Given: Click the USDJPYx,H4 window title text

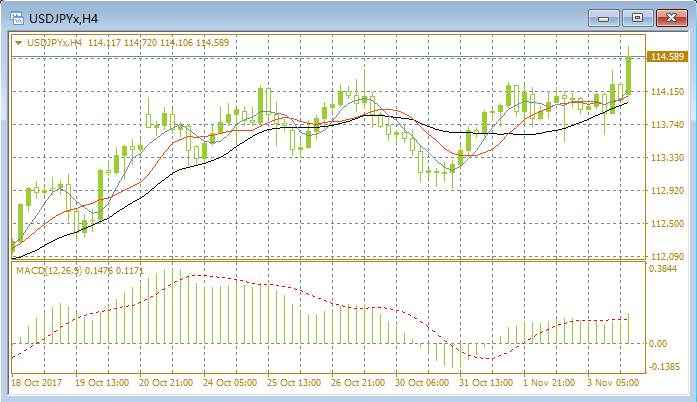Looking at the screenshot, I should 63,19.
